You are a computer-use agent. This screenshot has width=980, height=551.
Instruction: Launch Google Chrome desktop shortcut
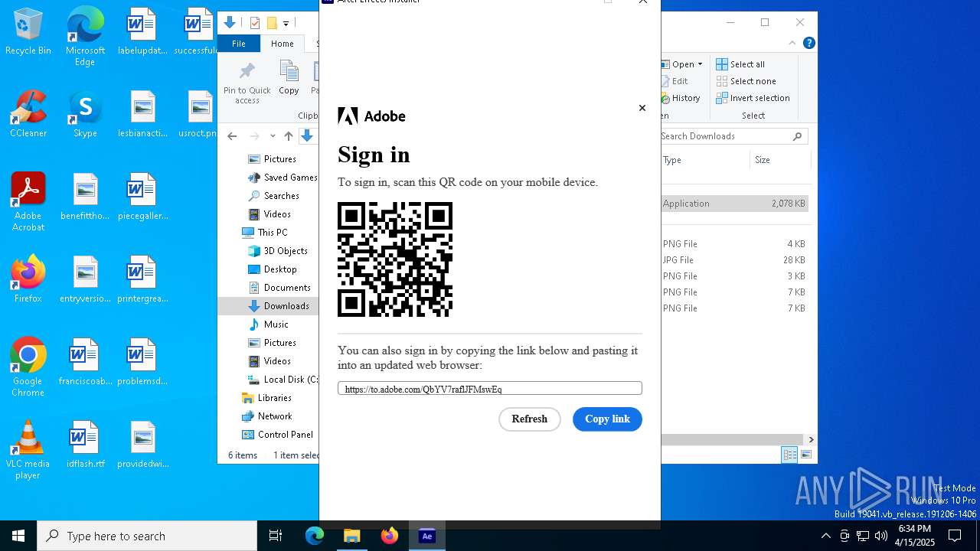pos(28,367)
